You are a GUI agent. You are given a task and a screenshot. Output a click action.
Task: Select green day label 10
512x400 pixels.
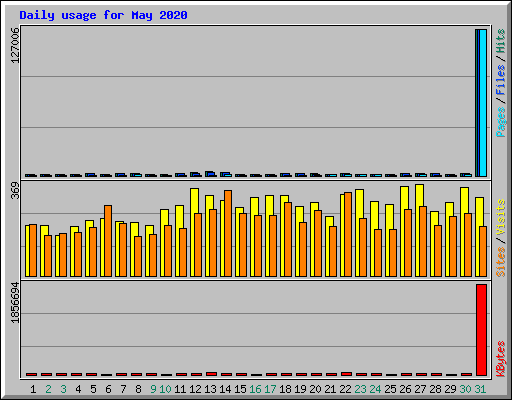pos(165,389)
